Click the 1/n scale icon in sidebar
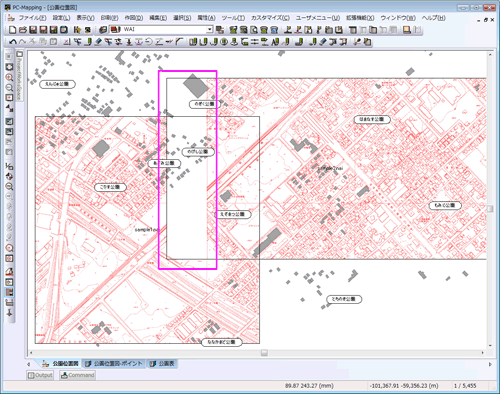The image size is (500, 394). [x=9, y=166]
